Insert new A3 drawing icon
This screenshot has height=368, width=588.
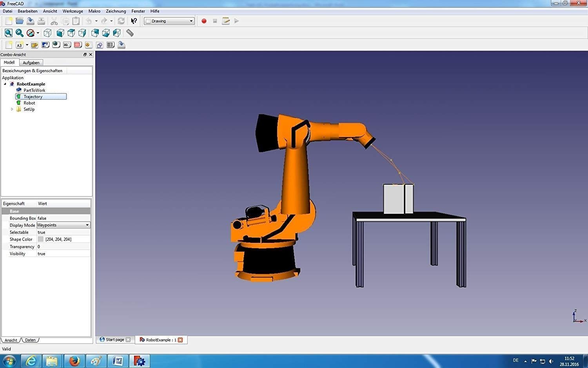19,45
